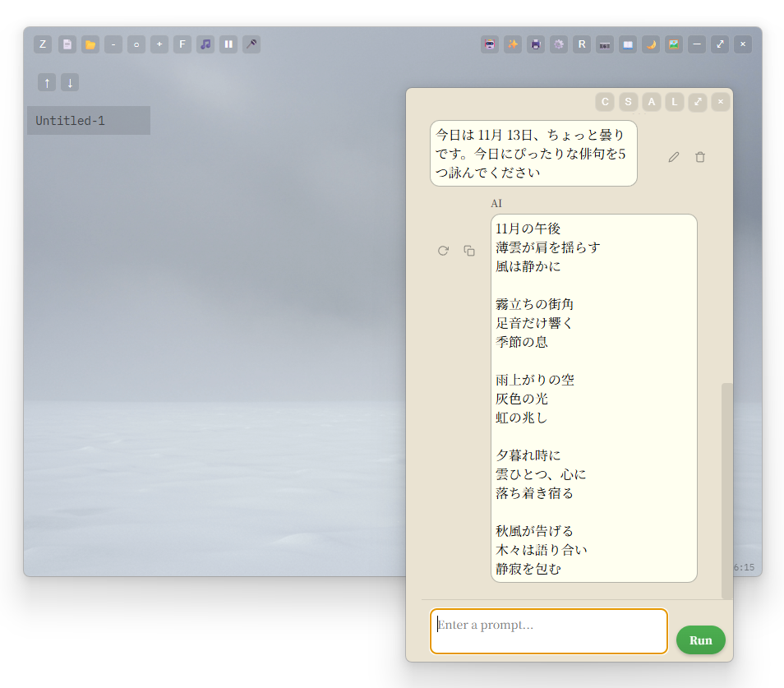Open a file with the folder icon
The width and height of the screenshot is (784, 688).
pyautogui.click(x=90, y=44)
